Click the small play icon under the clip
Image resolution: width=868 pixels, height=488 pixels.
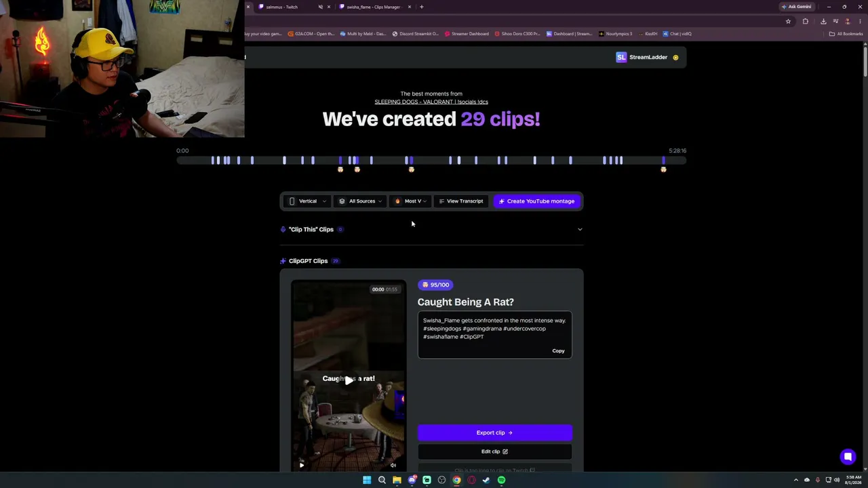pyautogui.click(x=302, y=465)
